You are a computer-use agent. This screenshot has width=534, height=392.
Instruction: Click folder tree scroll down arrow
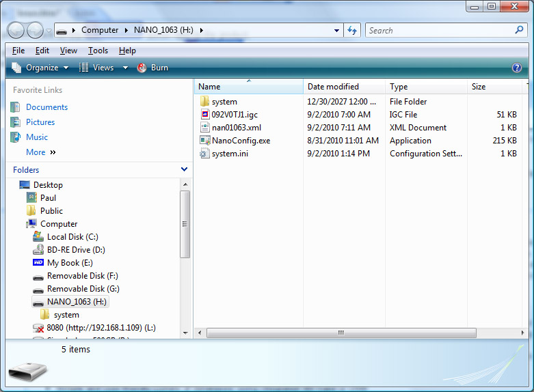pos(185,333)
